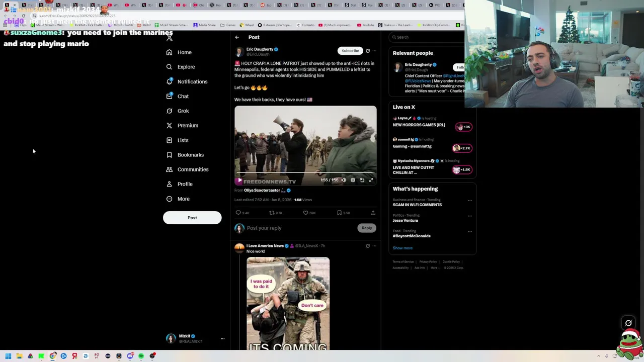Open the Wheel bookmark
644x362 pixels.
pos(247,25)
